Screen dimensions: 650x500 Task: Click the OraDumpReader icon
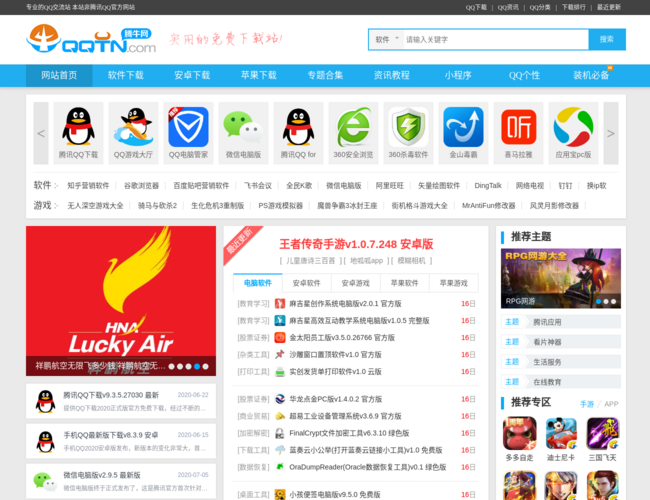click(x=280, y=467)
